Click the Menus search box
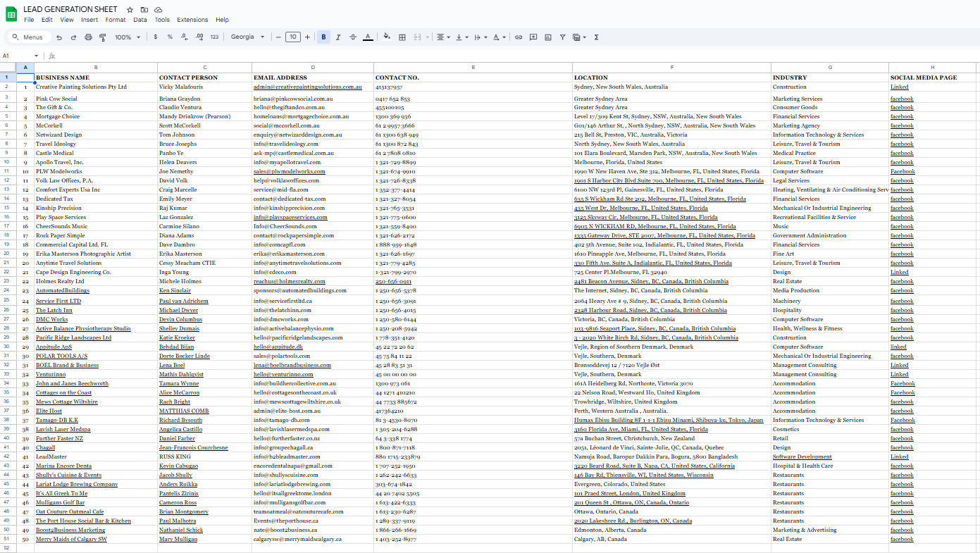The image size is (980, 553). (x=27, y=37)
